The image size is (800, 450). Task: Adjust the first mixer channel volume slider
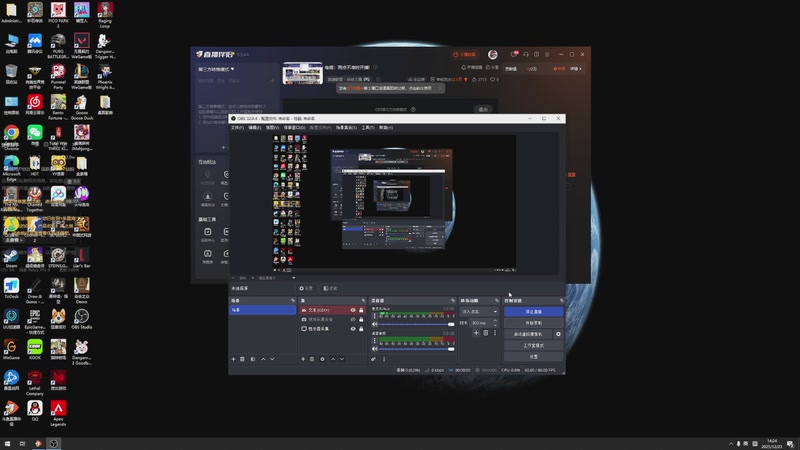click(416, 324)
